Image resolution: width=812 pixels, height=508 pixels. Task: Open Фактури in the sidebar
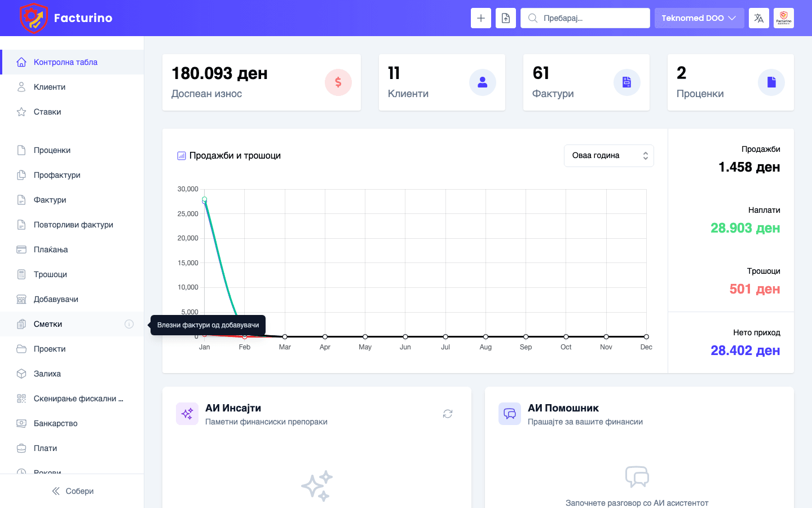coord(50,200)
